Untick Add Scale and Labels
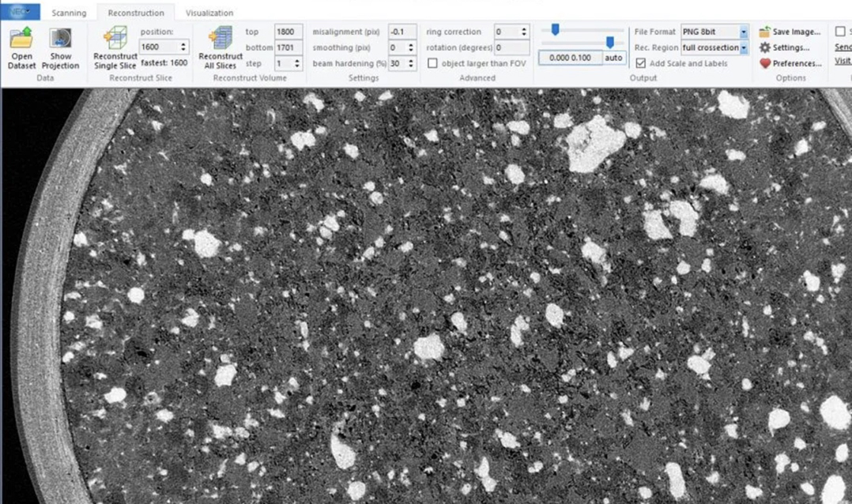 pos(641,63)
